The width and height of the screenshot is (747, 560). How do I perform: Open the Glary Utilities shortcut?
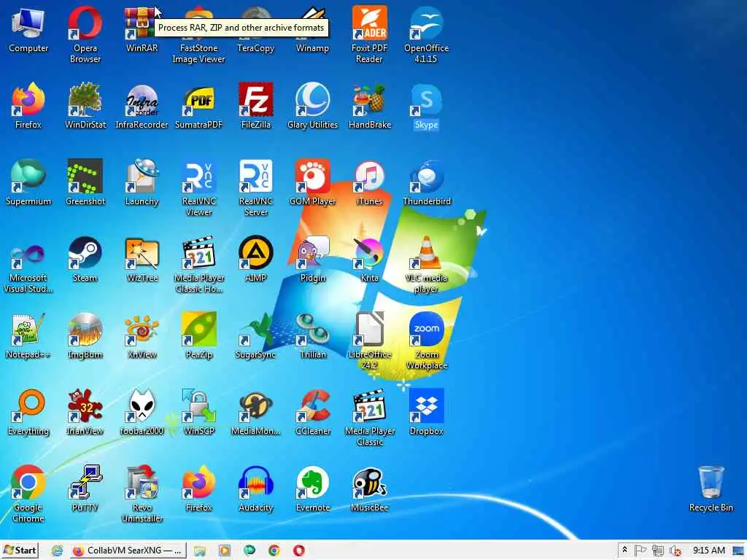point(312,106)
